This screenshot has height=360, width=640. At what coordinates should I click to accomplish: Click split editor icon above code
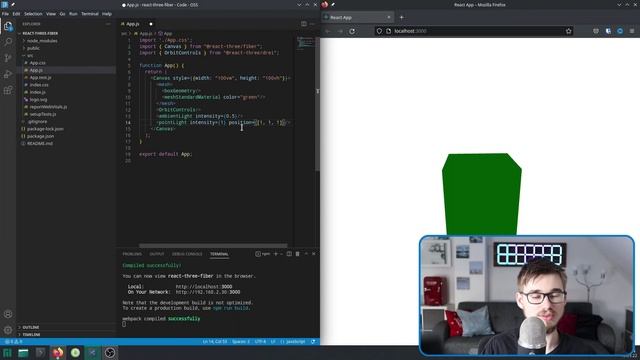(x=304, y=24)
